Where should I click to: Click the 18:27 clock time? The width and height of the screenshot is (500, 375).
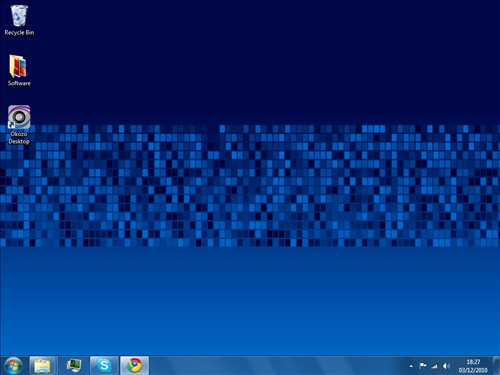point(473,362)
